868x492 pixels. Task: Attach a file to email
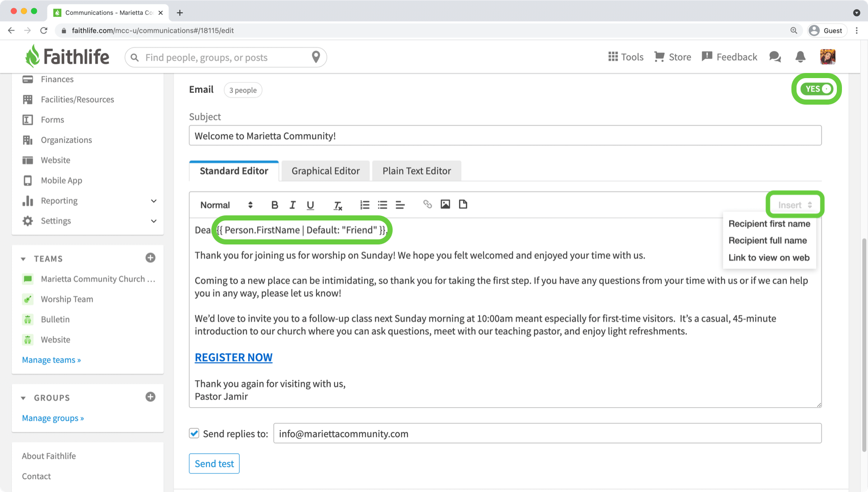tap(463, 204)
